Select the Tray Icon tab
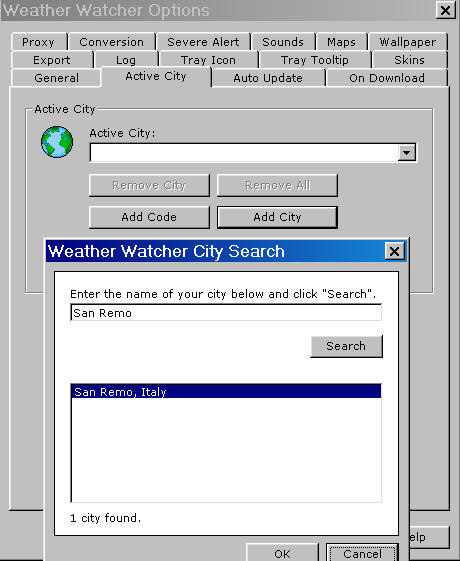 (x=209, y=60)
